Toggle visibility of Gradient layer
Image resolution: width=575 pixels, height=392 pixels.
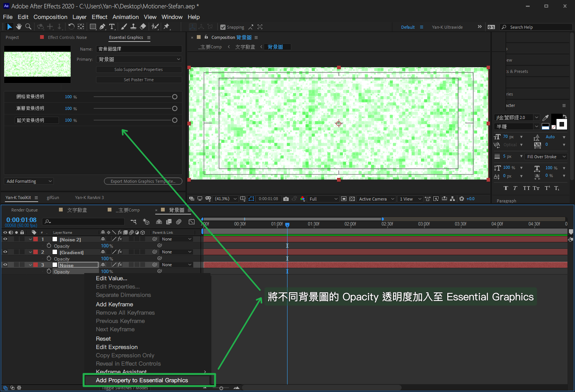pyautogui.click(x=5, y=252)
